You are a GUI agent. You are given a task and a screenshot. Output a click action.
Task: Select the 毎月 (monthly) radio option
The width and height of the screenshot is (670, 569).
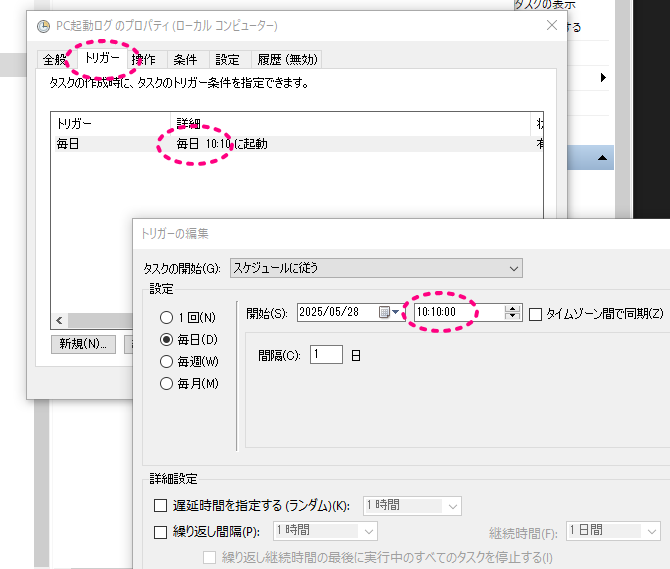click(167, 383)
